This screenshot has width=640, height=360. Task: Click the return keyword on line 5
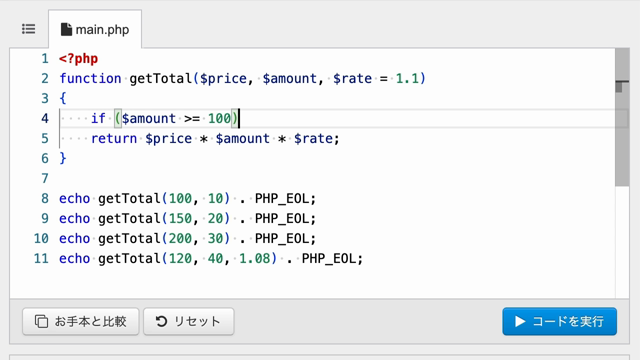114,139
